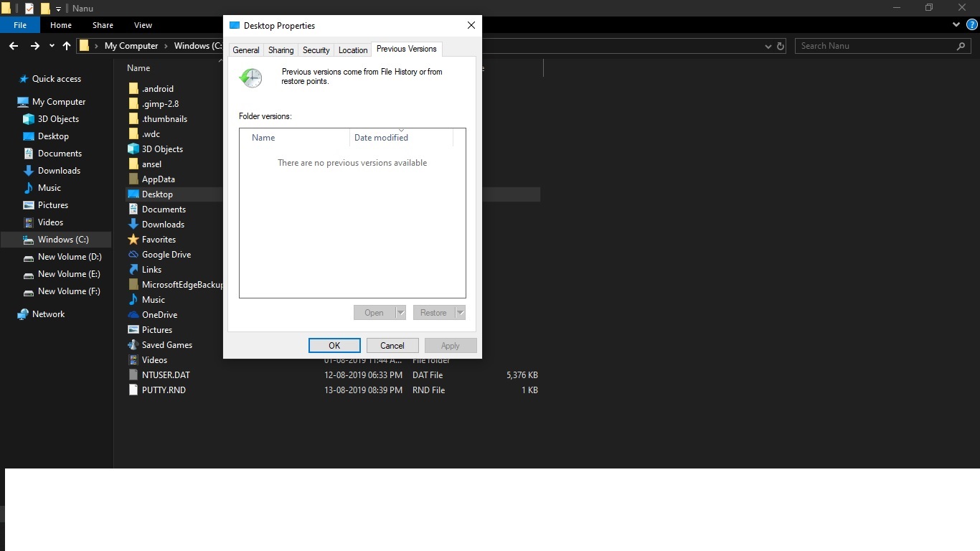980x551 pixels.
Task: Expand the recent locations dropdown arrow
Action: click(x=52, y=46)
